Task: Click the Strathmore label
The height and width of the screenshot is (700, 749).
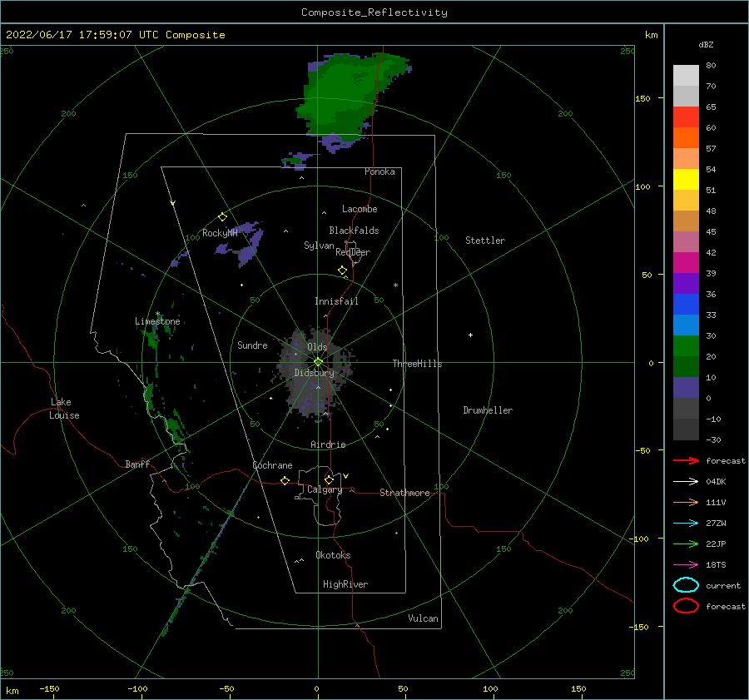Action: (404, 493)
